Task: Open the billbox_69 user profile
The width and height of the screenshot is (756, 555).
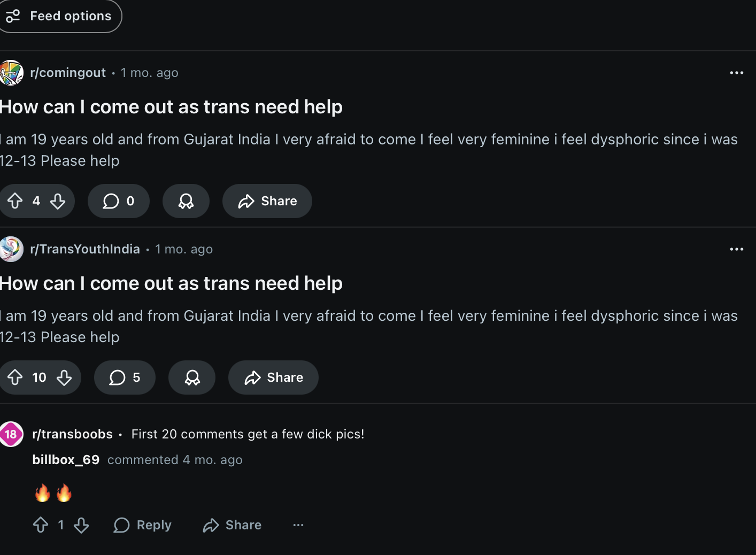Action: [x=66, y=460]
